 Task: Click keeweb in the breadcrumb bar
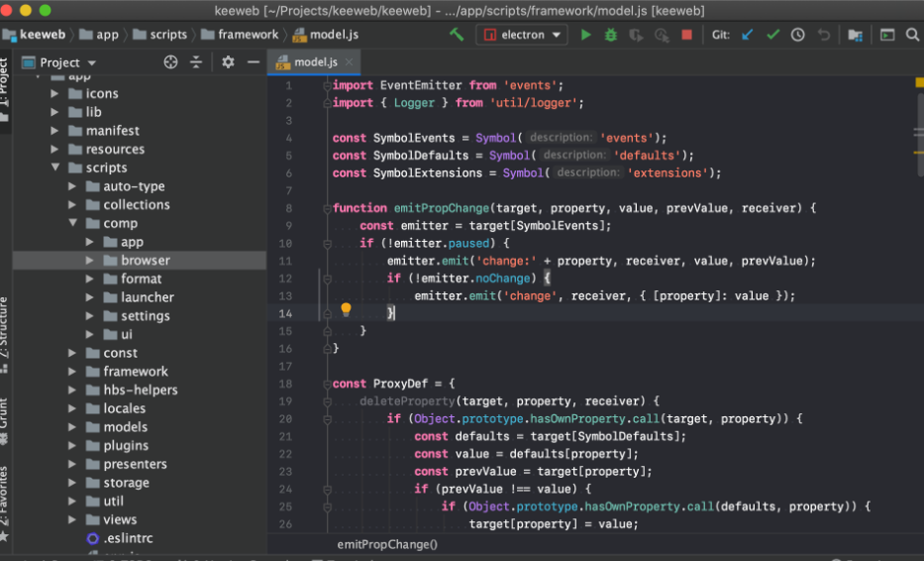35,35
